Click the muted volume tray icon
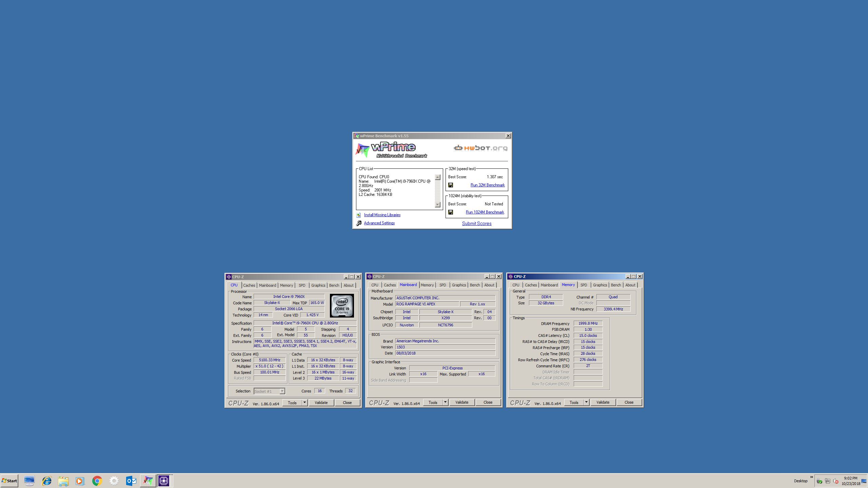 [x=836, y=481]
